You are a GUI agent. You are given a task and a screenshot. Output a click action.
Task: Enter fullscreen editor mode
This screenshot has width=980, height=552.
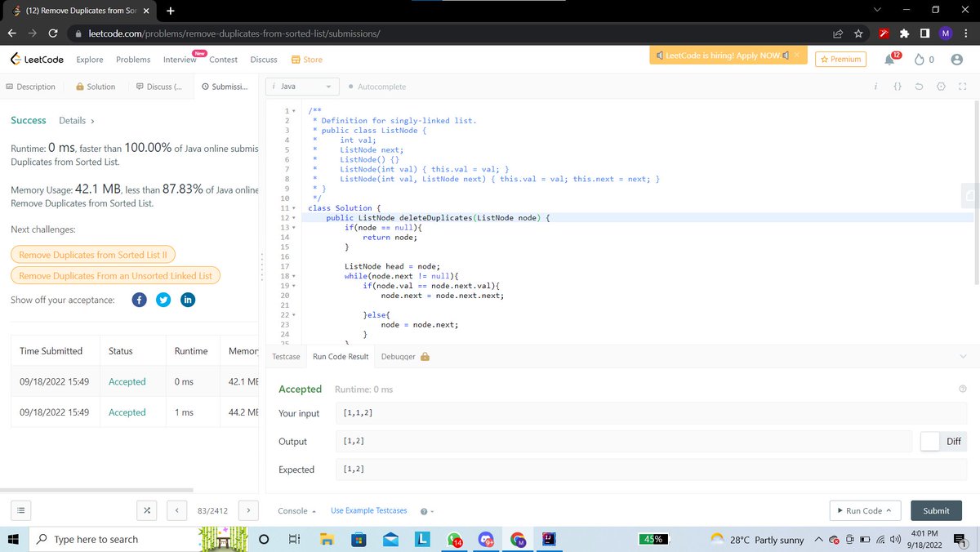click(962, 87)
